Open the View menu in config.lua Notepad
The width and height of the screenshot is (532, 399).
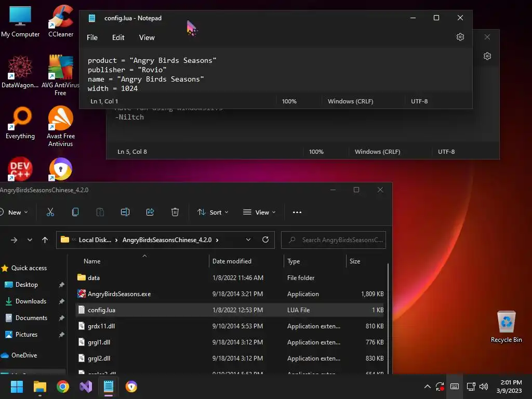[147, 37]
